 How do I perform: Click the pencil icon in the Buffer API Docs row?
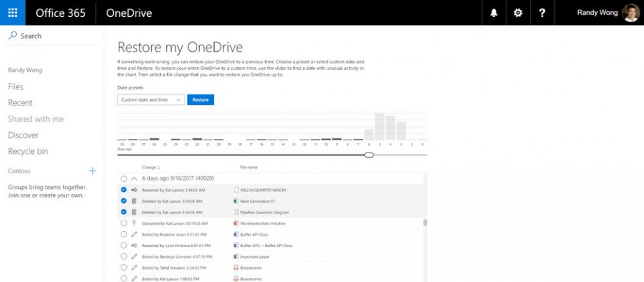click(134, 234)
